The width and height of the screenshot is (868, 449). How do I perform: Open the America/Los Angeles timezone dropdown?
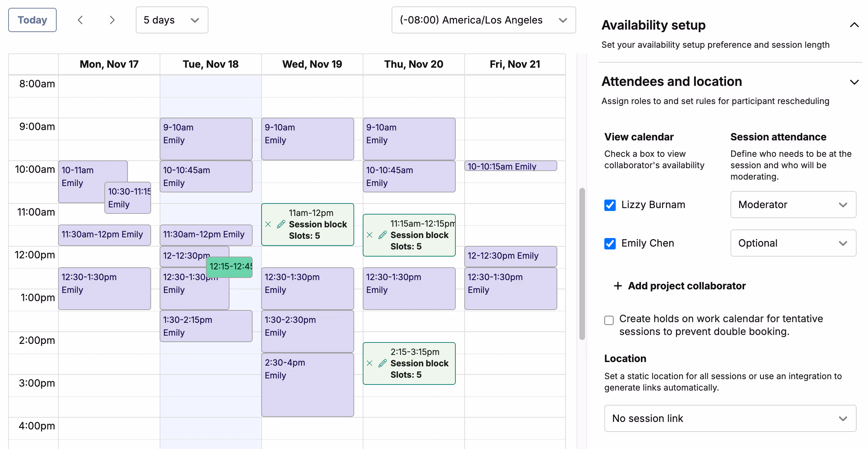484,20
